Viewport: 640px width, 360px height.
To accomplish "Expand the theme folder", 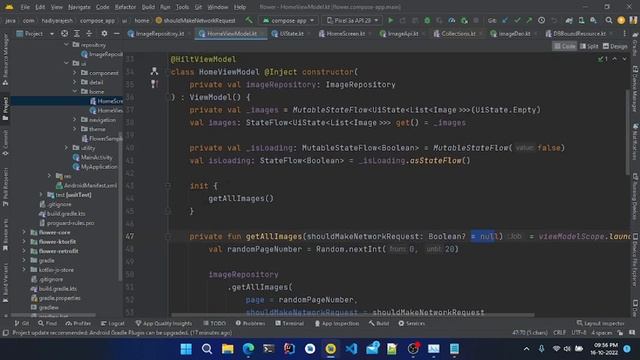I will [75, 129].
